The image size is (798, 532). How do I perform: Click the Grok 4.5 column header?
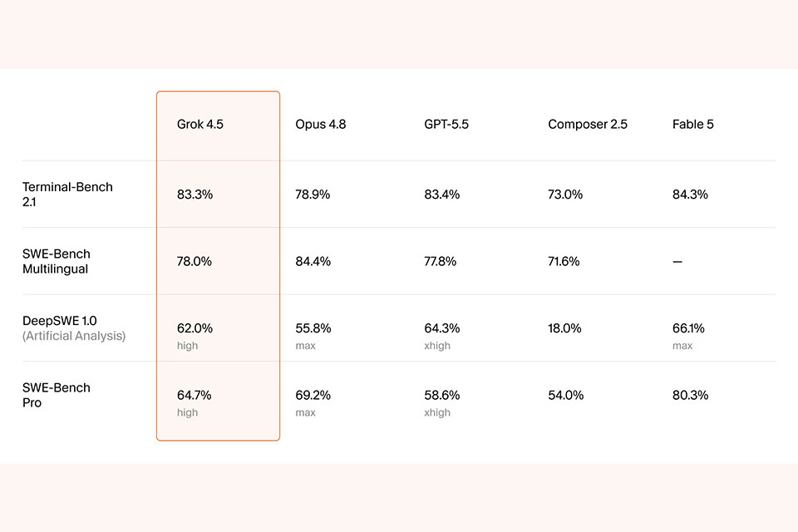point(200,124)
